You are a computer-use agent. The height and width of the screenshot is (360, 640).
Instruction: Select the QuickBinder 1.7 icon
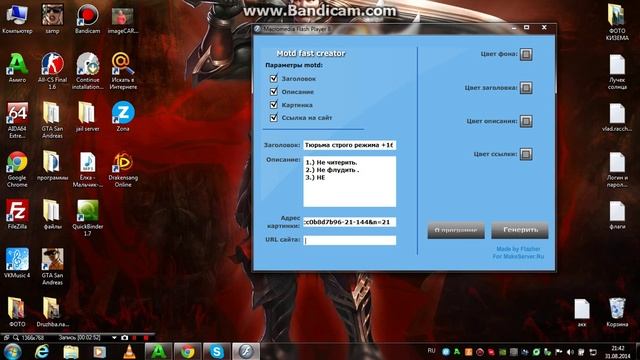point(87,218)
